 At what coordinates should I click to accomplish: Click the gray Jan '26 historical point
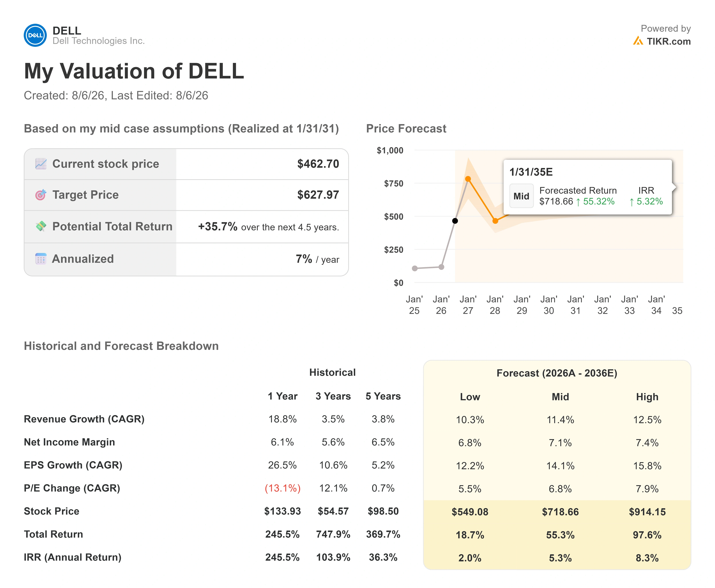[441, 267]
